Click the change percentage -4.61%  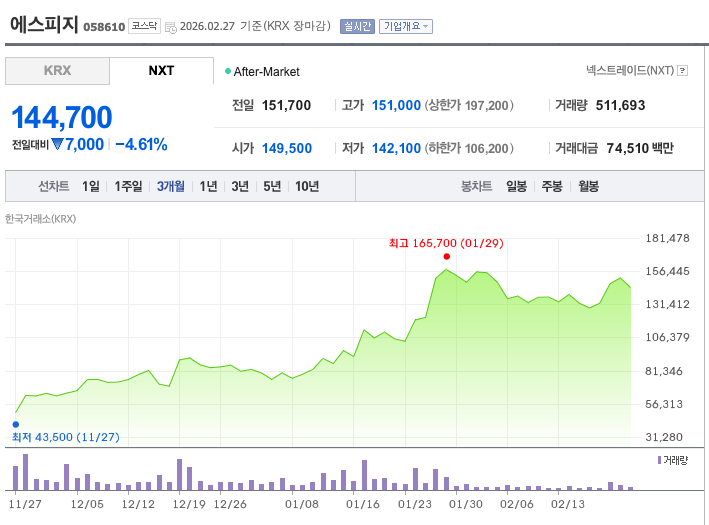[142, 145]
